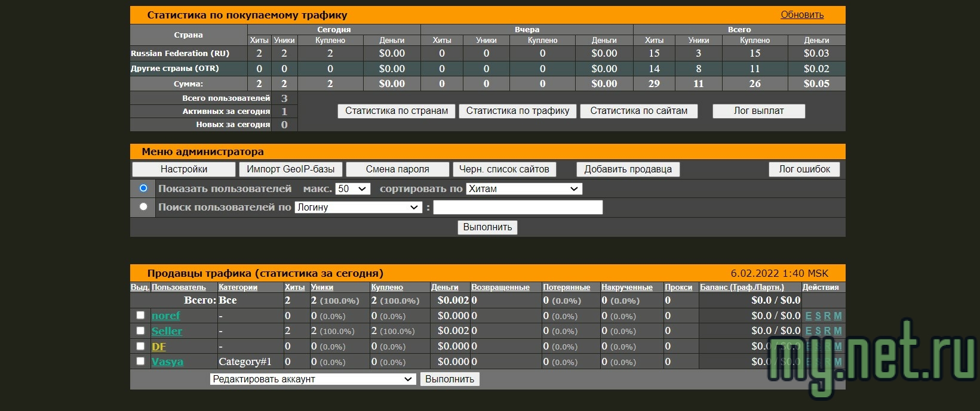The image size is (980, 411).
Task: Open the 'Лог ошибок' button
Action: [x=804, y=169]
